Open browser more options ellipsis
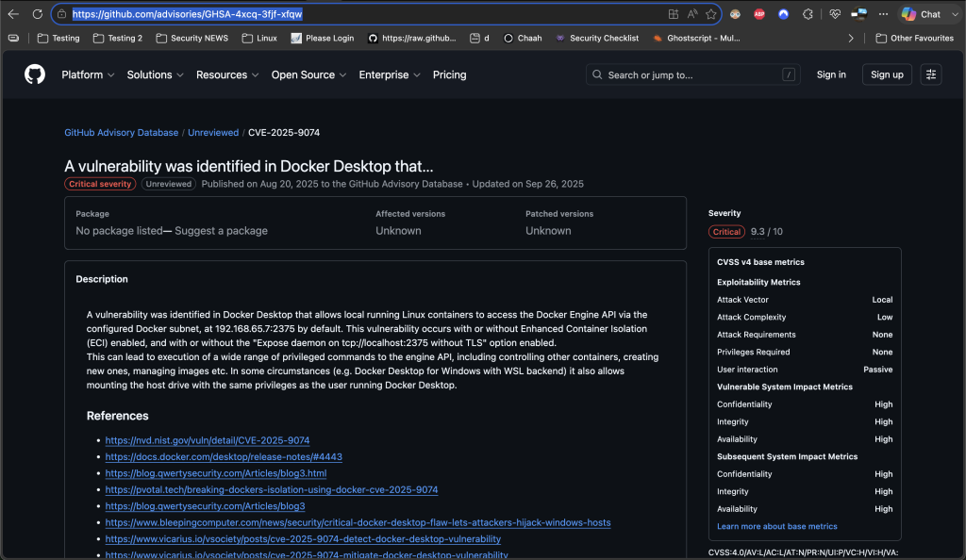 click(x=883, y=13)
